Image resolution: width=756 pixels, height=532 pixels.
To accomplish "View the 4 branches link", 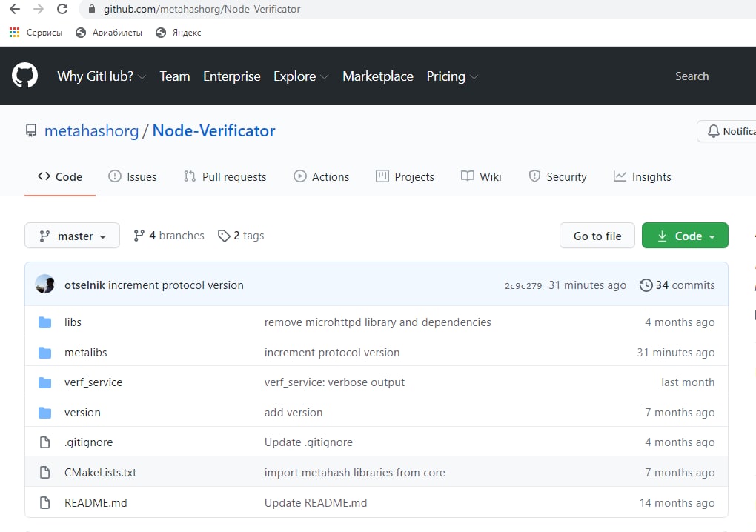I will pos(169,236).
